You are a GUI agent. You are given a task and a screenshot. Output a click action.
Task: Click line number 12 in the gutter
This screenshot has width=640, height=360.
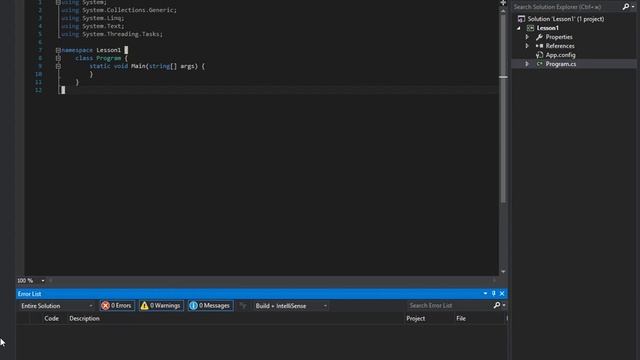point(38,90)
